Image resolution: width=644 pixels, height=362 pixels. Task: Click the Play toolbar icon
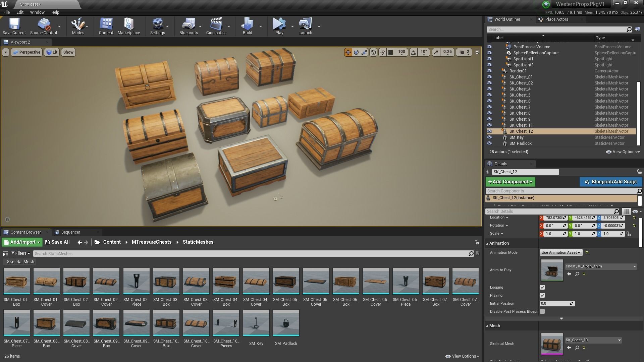pyautogui.click(x=279, y=26)
